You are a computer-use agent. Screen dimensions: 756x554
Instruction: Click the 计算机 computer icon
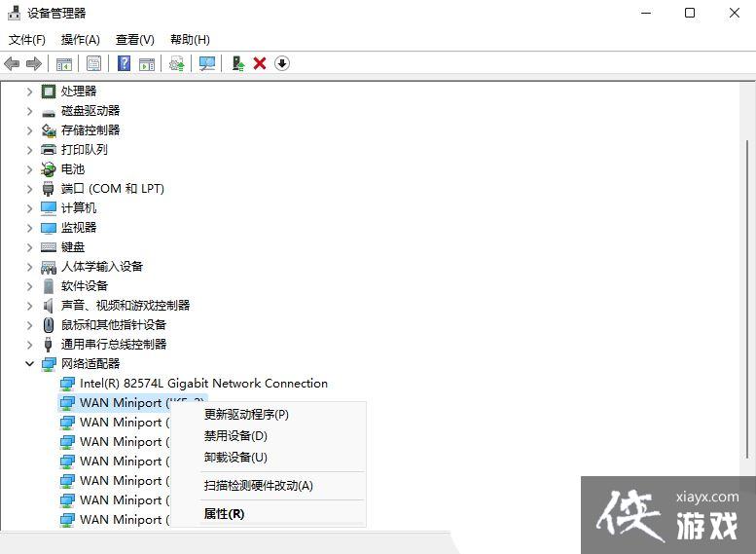tap(49, 208)
